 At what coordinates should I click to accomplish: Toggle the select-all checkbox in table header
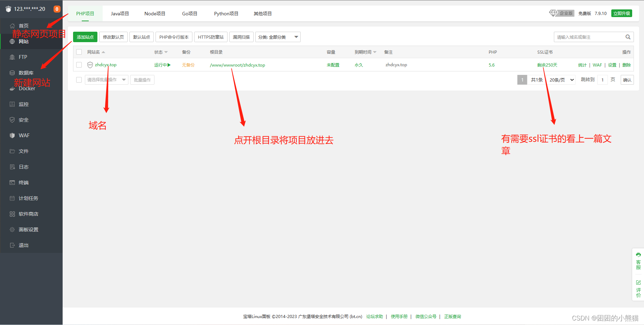pos(79,52)
